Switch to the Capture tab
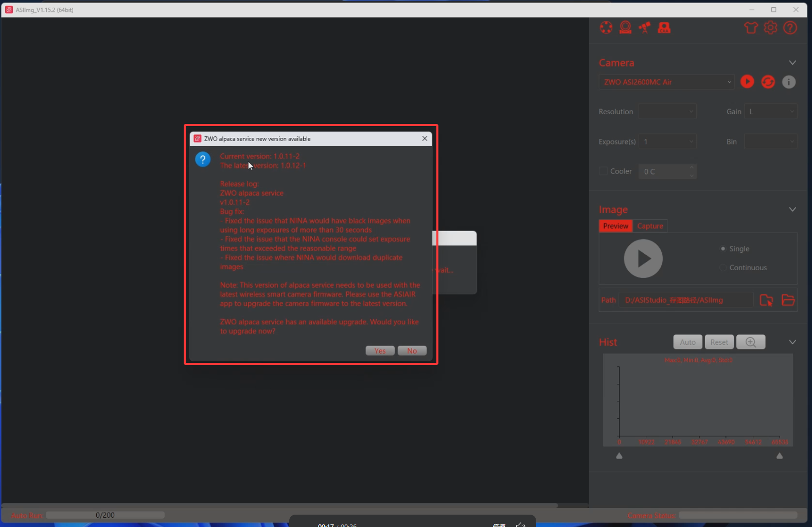Viewport: 812px width, 527px height. [x=650, y=226]
